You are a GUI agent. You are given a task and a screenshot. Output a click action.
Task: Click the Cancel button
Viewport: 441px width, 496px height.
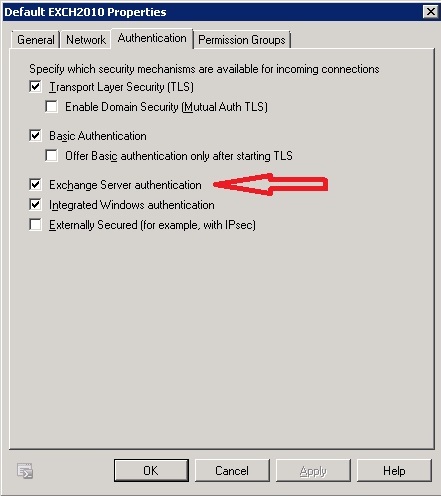(x=232, y=470)
